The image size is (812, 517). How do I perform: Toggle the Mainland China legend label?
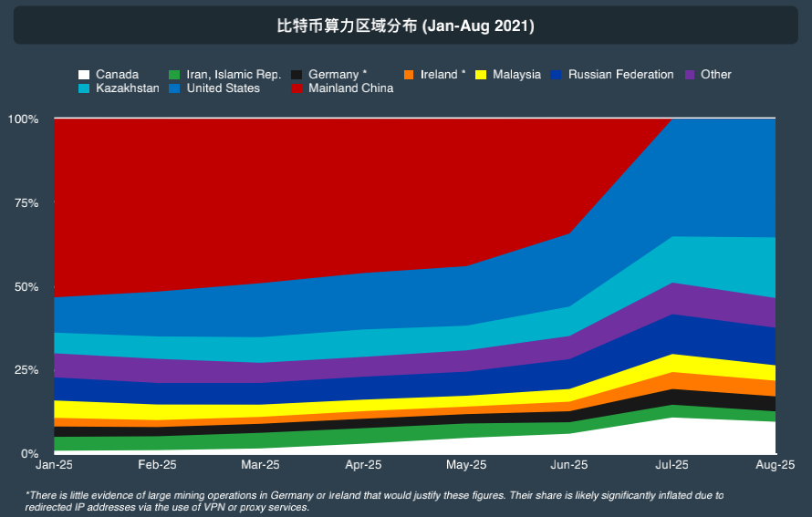(x=351, y=88)
